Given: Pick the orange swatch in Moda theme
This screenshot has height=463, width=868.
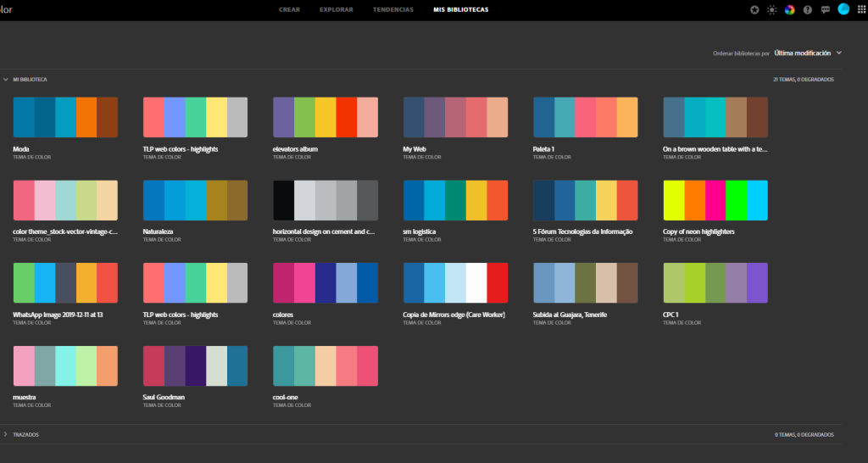Looking at the screenshot, I should [x=86, y=117].
